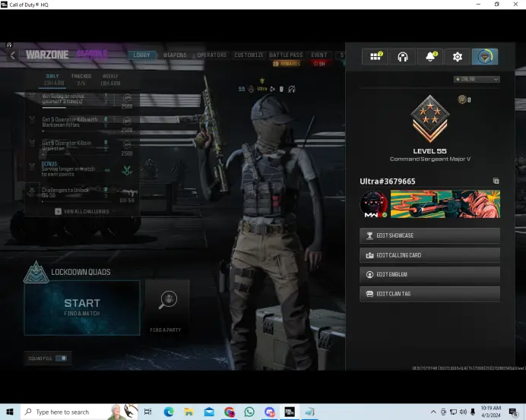
Task: Click the player profile rank icon
Action: tap(484, 57)
